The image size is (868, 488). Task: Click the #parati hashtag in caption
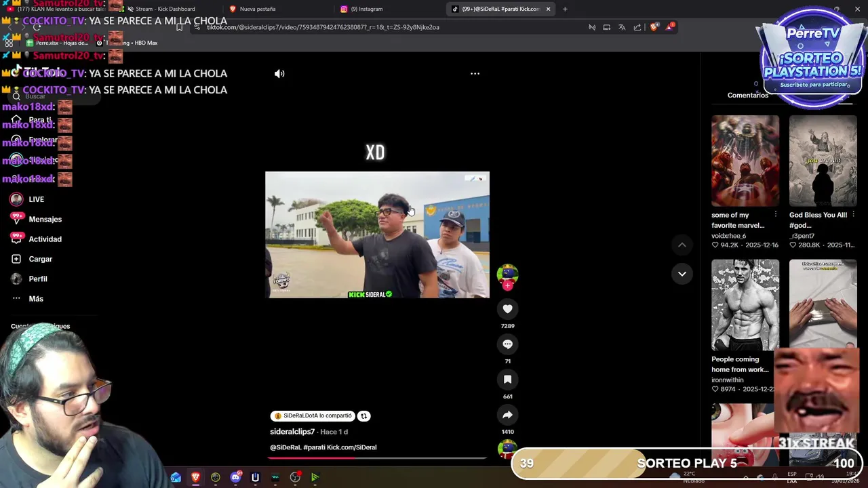315,447
